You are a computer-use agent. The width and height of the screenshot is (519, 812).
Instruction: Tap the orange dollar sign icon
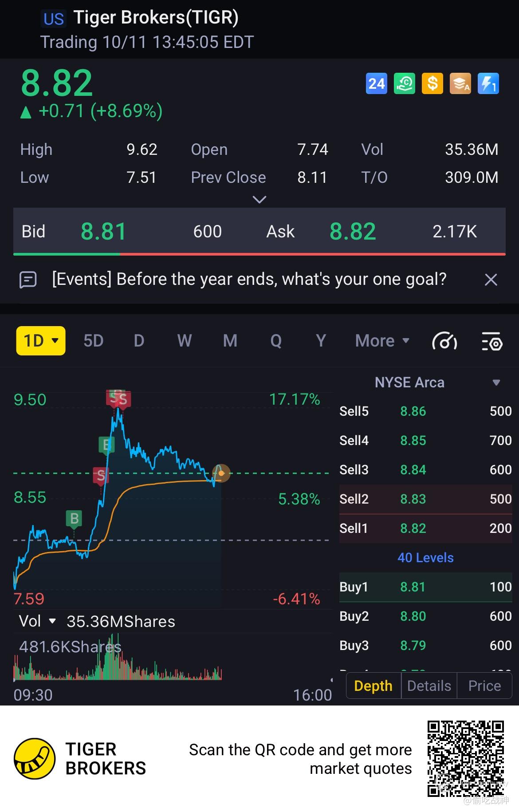432,83
